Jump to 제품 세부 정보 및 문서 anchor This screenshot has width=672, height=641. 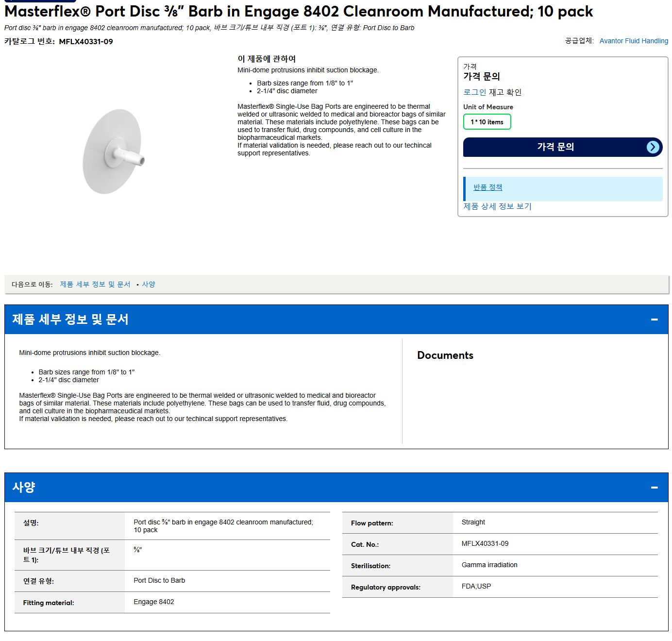pos(95,285)
